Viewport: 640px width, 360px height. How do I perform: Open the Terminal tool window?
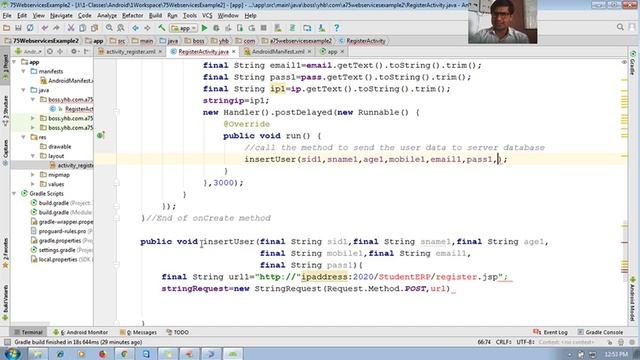29,332
